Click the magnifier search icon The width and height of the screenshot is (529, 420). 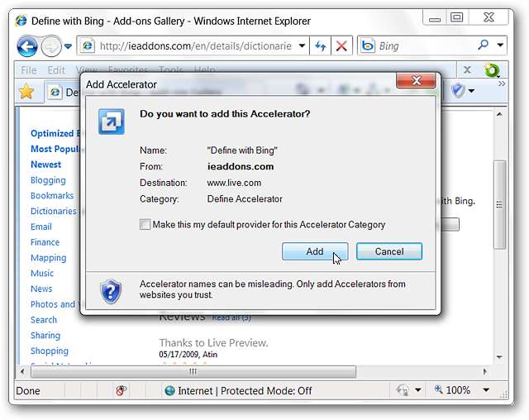[x=483, y=45]
